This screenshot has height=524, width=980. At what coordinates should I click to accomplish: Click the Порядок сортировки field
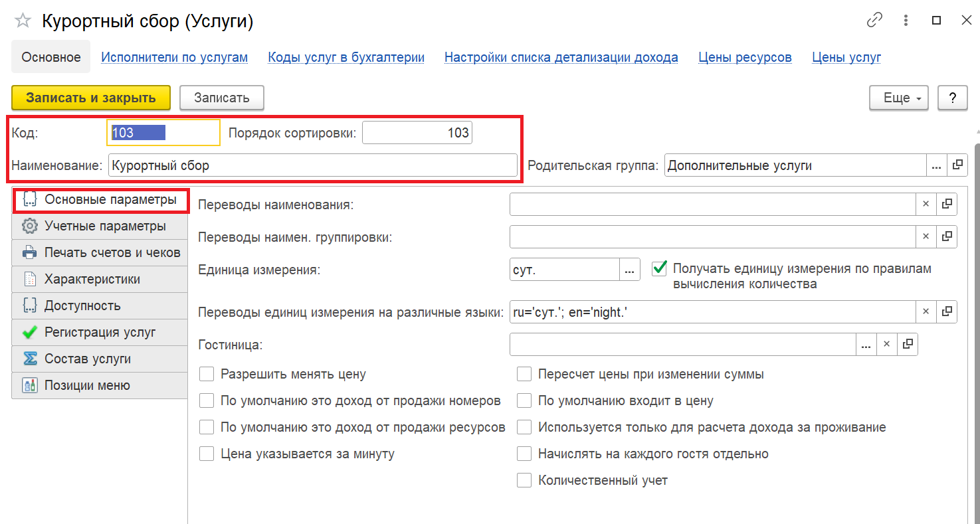[x=417, y=133]
